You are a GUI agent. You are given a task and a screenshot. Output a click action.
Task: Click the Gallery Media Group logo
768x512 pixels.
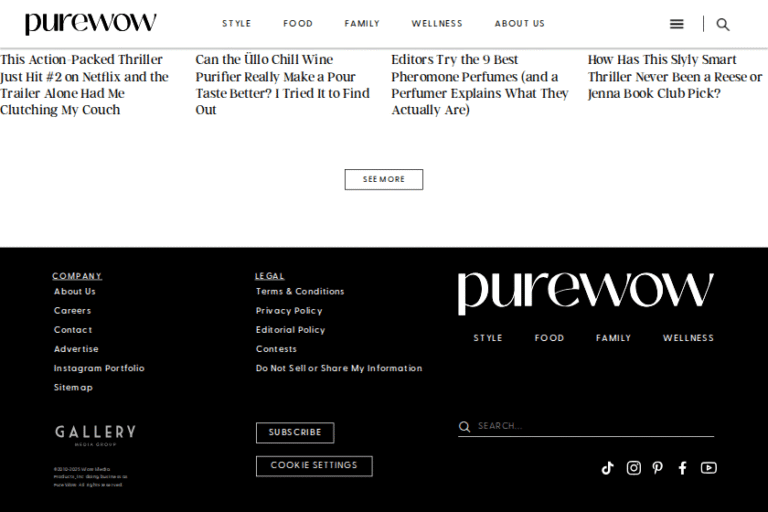tap(95, 434)
